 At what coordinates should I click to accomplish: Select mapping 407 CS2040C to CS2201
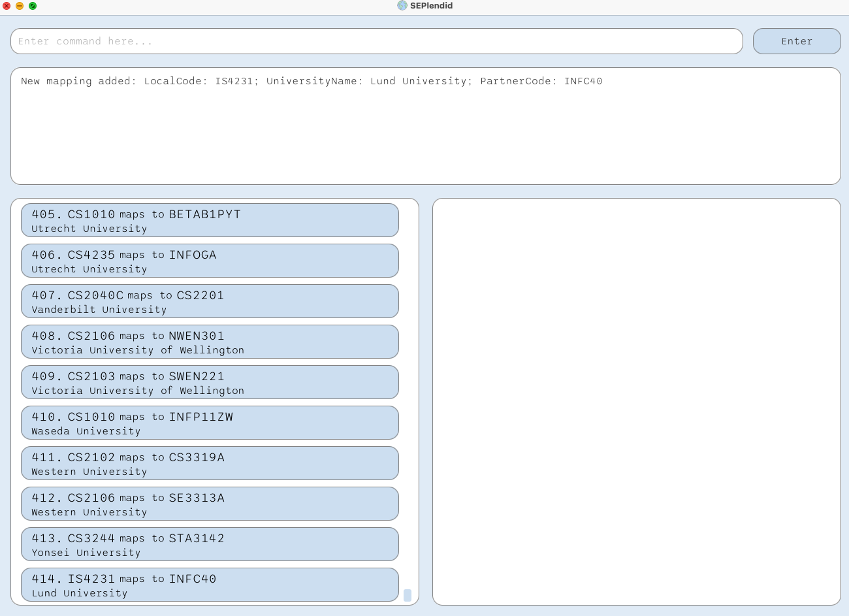click(x=210, y=301)
